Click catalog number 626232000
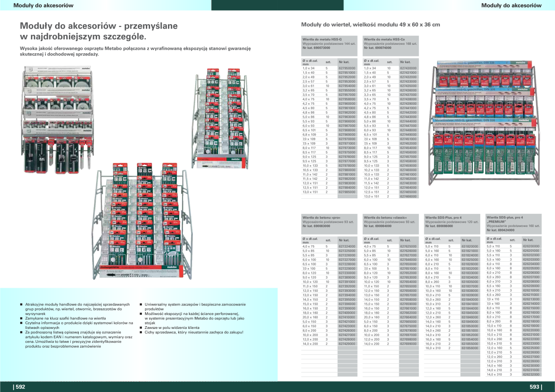The width and height of the screenshot is (555, 392). pyautogui.click(x=531, y=375)
